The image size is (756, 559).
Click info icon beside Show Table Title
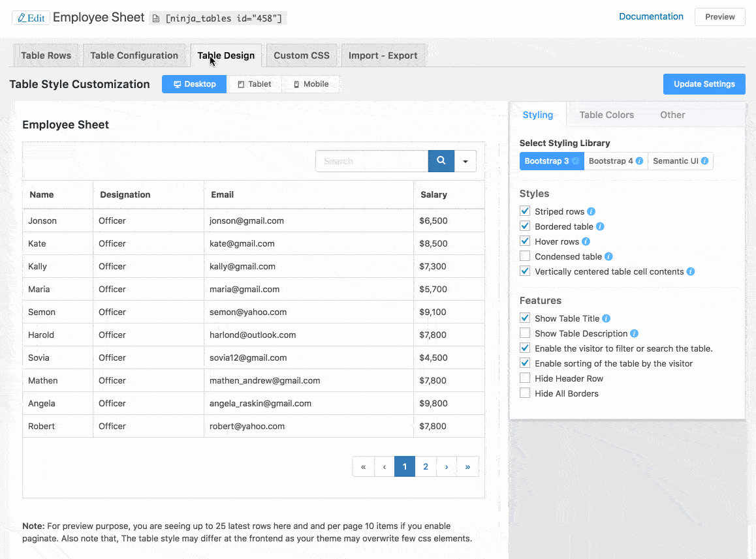click(606, 318)
